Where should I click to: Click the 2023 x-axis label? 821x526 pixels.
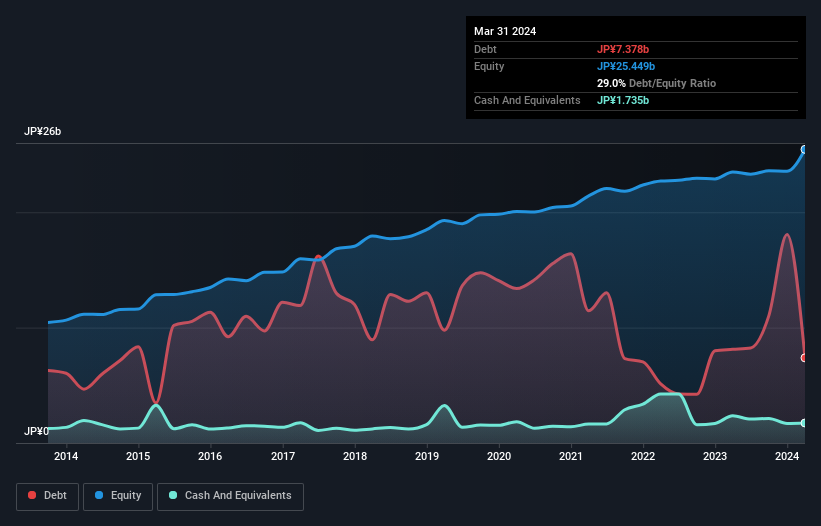(715, 456)
